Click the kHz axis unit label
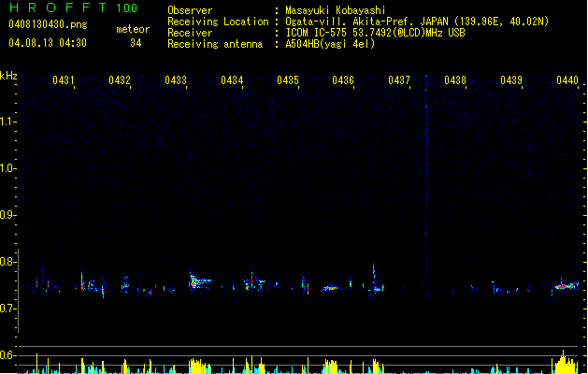This screenshot has width=588, height=374. [8, 76]
